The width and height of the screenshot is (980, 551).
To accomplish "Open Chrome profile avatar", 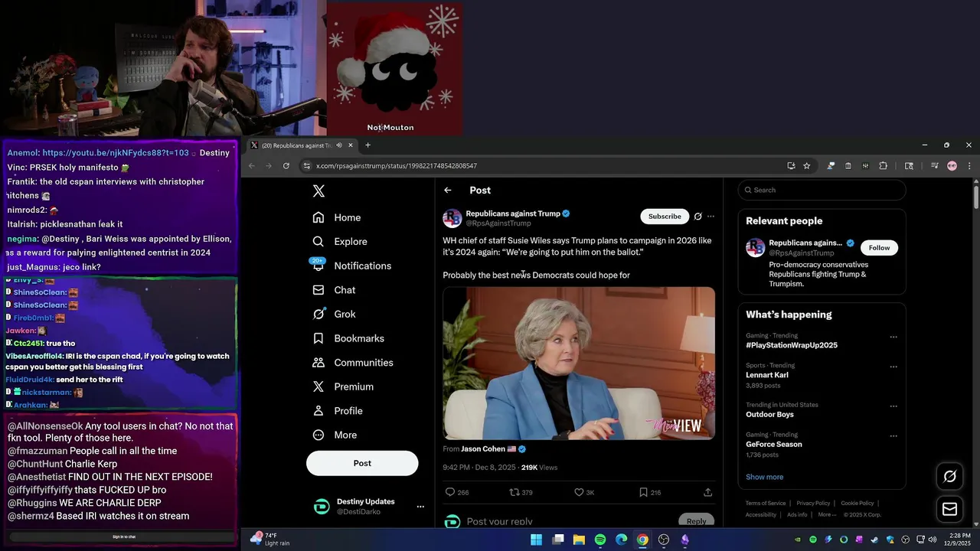I will pyautogui.click(x=952, y=166).
